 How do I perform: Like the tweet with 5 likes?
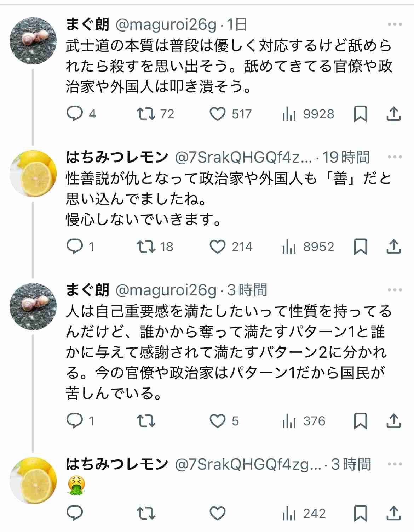click(217, 421)
